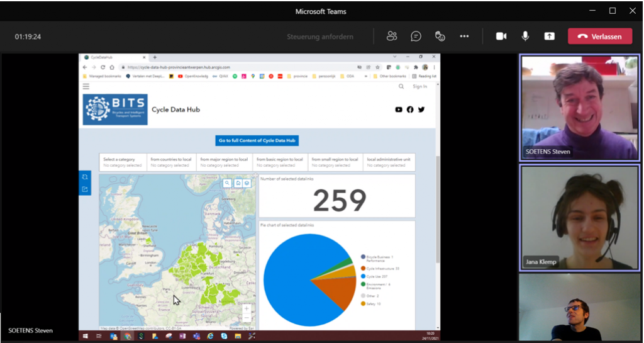
Task: Leave the meeting with the Verlassen button
Action: coord(600,36)
